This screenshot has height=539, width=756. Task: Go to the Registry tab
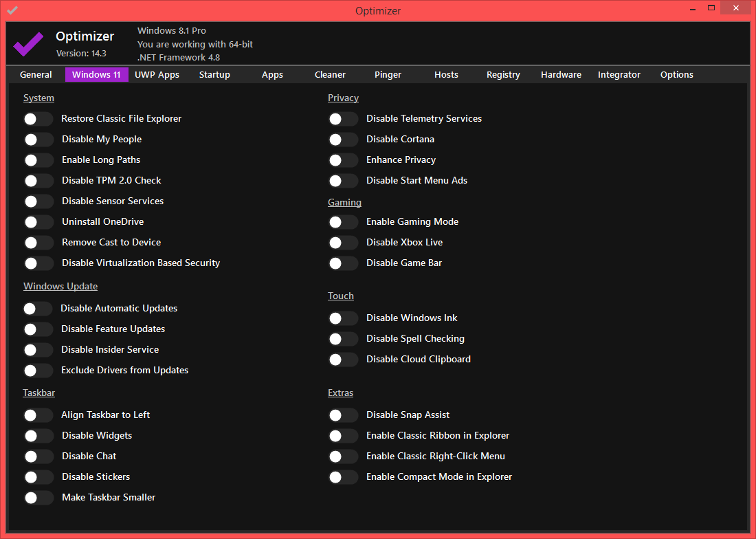coord(503,75)
